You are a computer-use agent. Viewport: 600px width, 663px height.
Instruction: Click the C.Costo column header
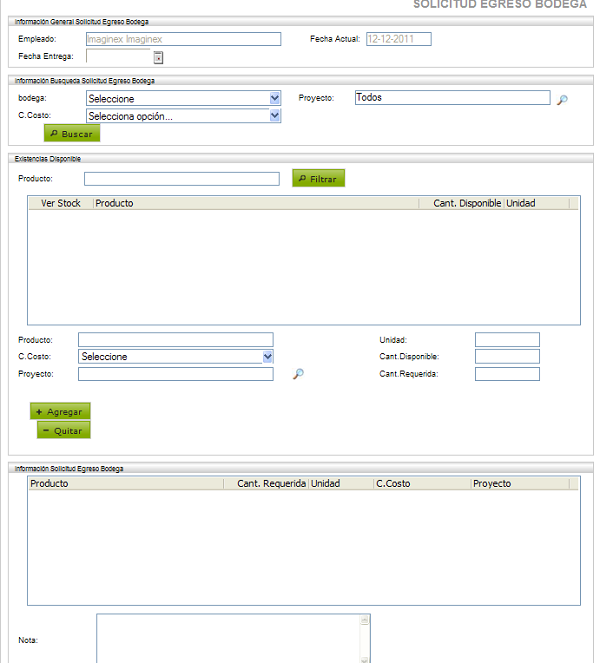click(x=423, y=484)
